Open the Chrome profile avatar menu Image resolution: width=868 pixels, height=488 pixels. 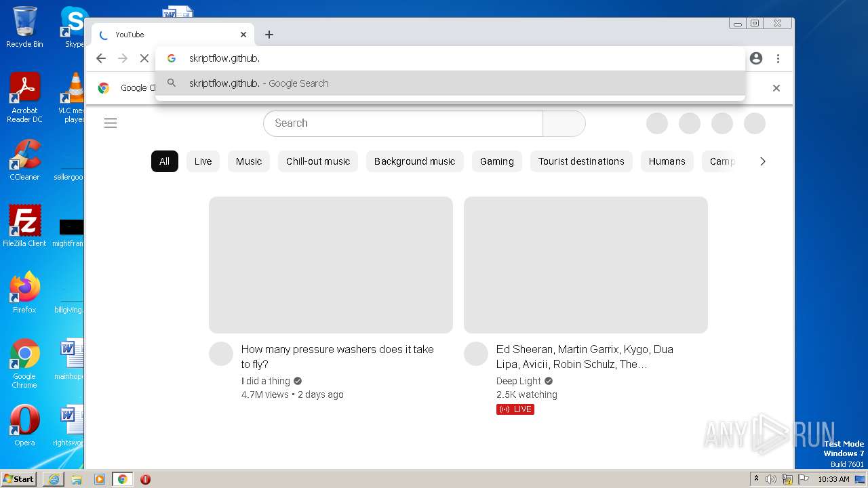[x=756, y=58]
